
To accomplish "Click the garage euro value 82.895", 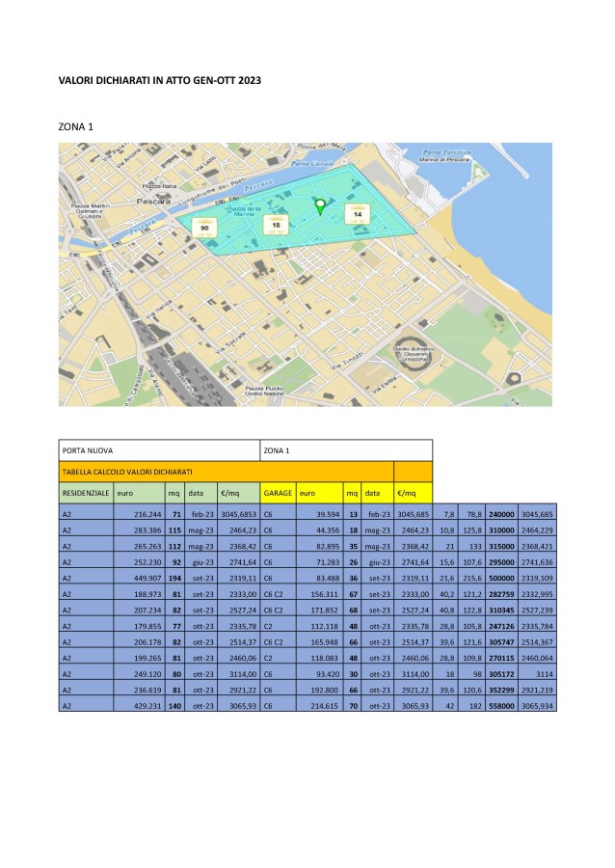I will click(x=328, y=547).
